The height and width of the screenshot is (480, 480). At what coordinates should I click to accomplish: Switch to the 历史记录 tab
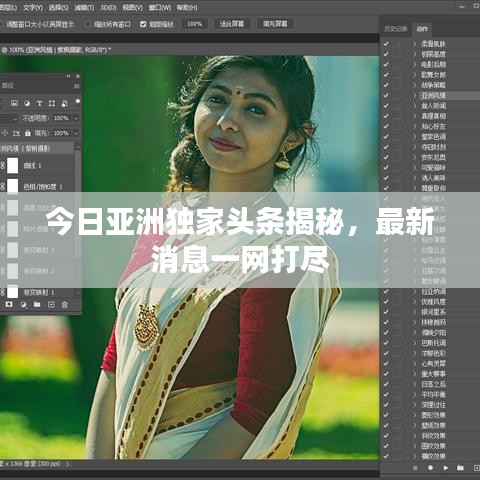click(396, 29)
